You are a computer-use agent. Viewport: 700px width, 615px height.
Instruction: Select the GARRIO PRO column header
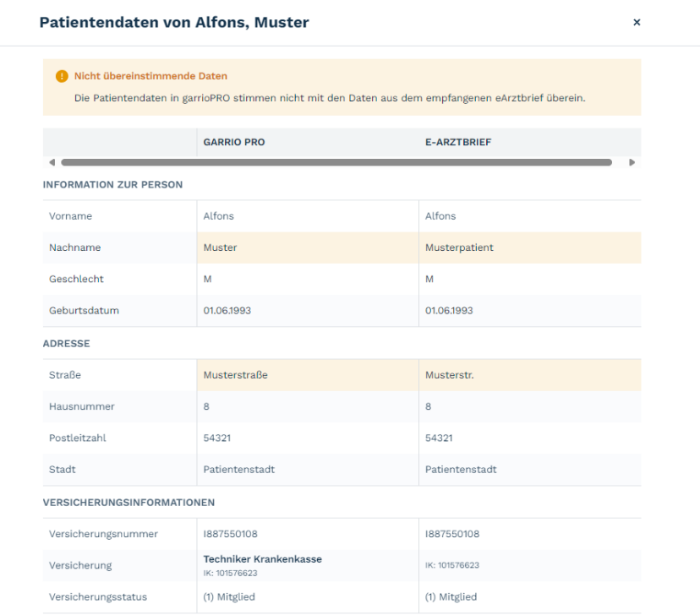tap(234, 142)
